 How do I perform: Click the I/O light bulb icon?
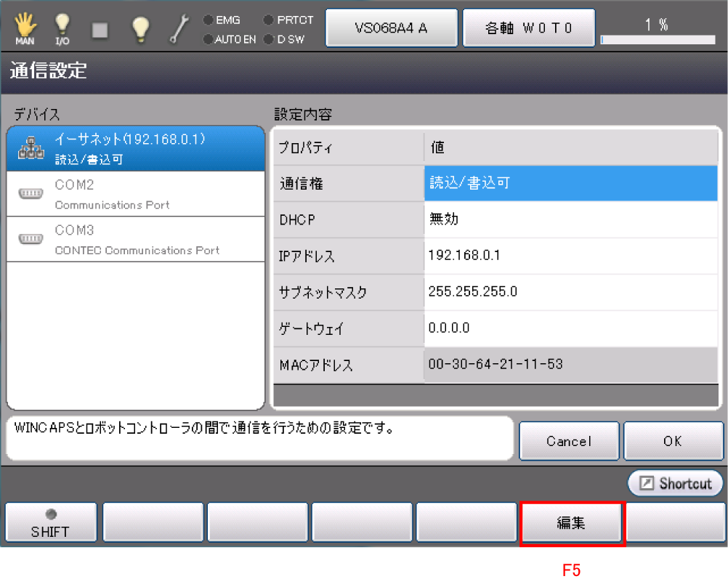point(62,29)
